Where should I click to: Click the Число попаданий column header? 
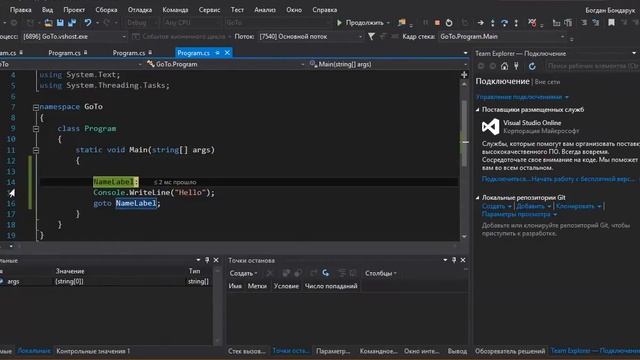tap(331, 286)
